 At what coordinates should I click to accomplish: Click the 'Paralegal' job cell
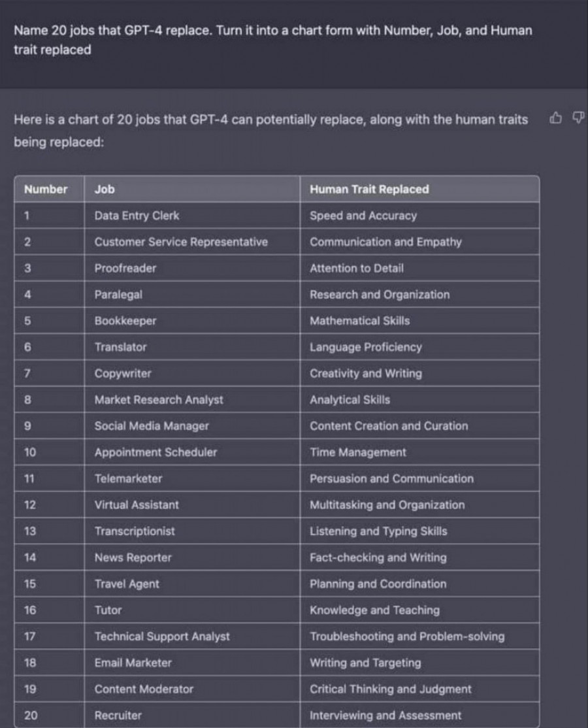pos(118,295)
